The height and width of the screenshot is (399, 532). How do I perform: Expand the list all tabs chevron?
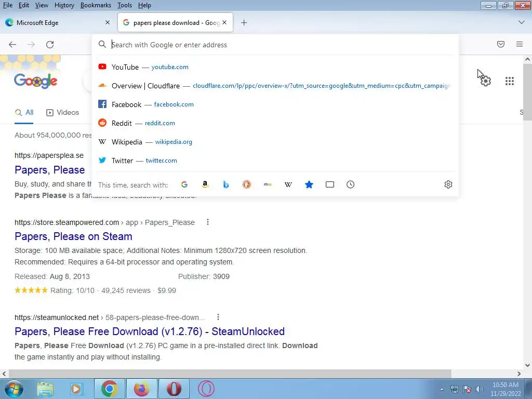click(522, 22)
